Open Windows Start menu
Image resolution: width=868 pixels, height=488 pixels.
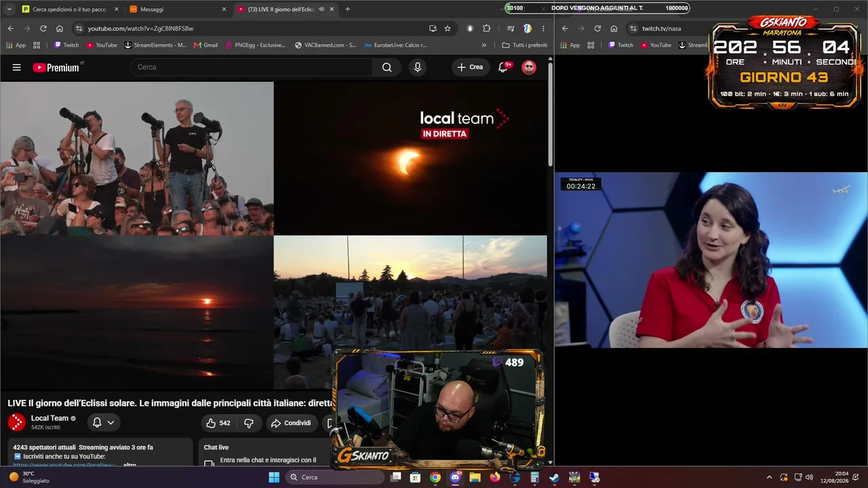tap(274, 477)
